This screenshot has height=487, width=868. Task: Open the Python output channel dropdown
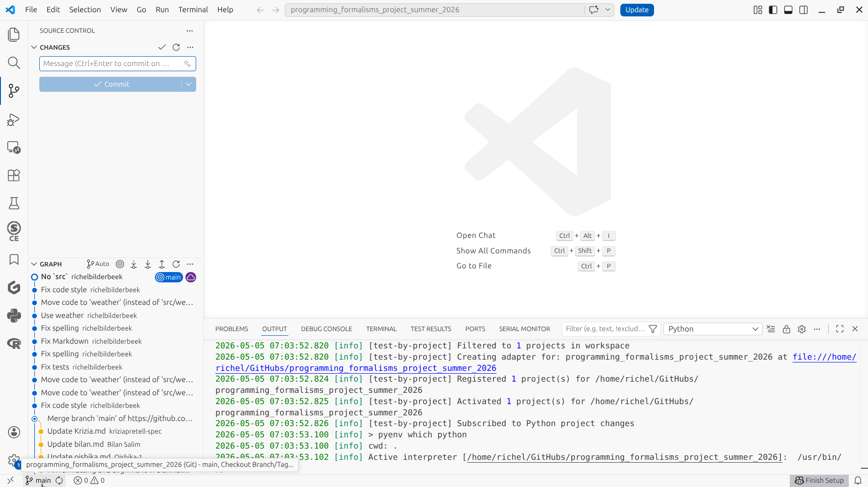[x=713, y=329]
